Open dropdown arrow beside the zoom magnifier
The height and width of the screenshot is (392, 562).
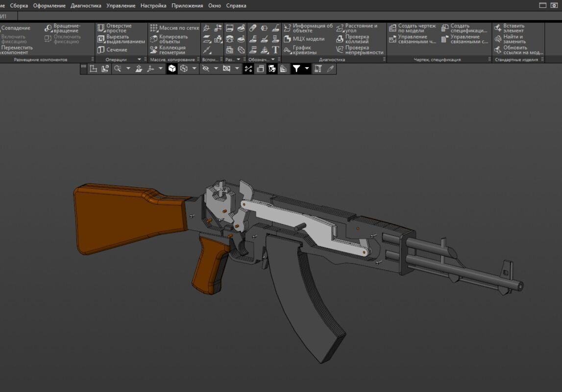(x=128, y=69)
